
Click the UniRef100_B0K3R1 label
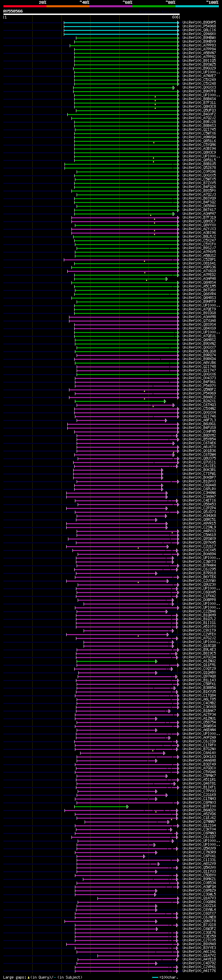coord(199,469)
